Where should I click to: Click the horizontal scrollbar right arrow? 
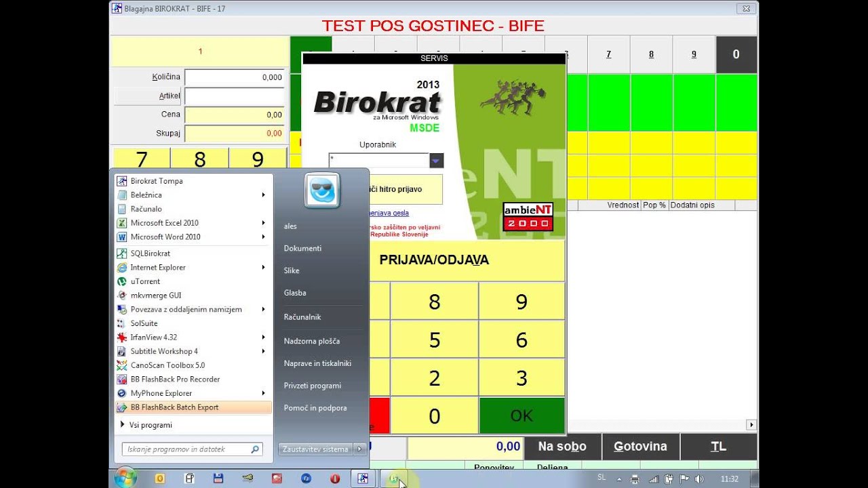pos(751,425)
